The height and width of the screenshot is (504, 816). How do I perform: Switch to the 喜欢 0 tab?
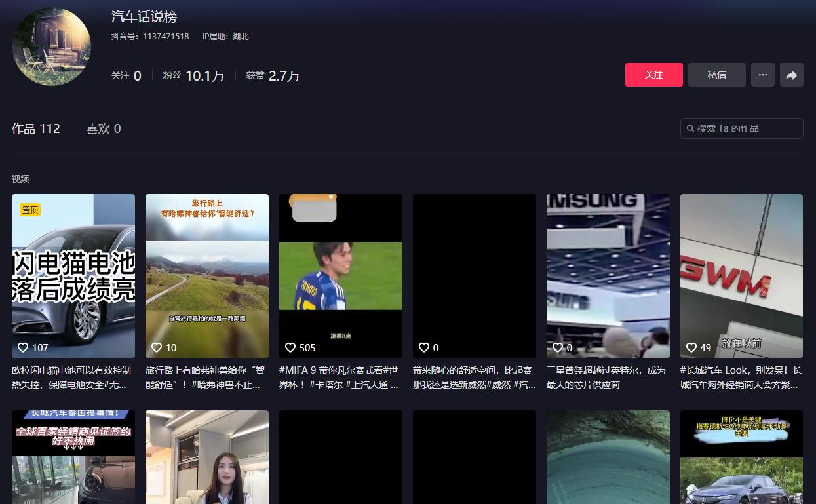pos(104,129)
